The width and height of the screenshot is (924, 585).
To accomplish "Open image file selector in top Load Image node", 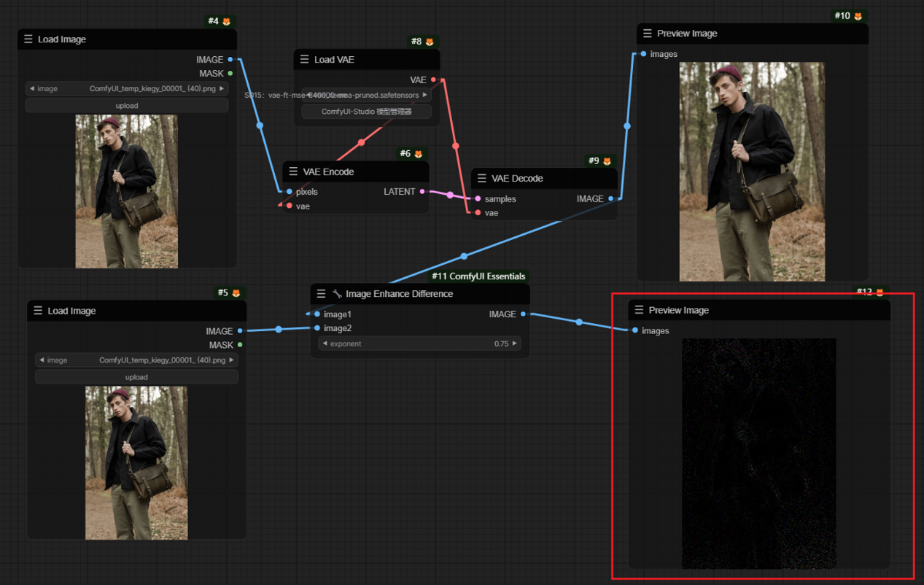I will point(127,89).
